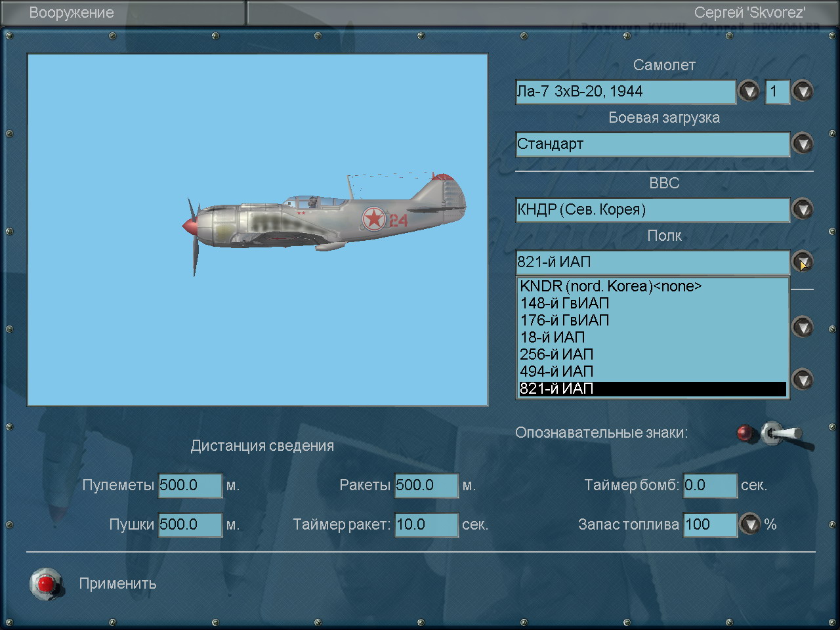Select 256-й ИАП in the list

tap(653, 354)
